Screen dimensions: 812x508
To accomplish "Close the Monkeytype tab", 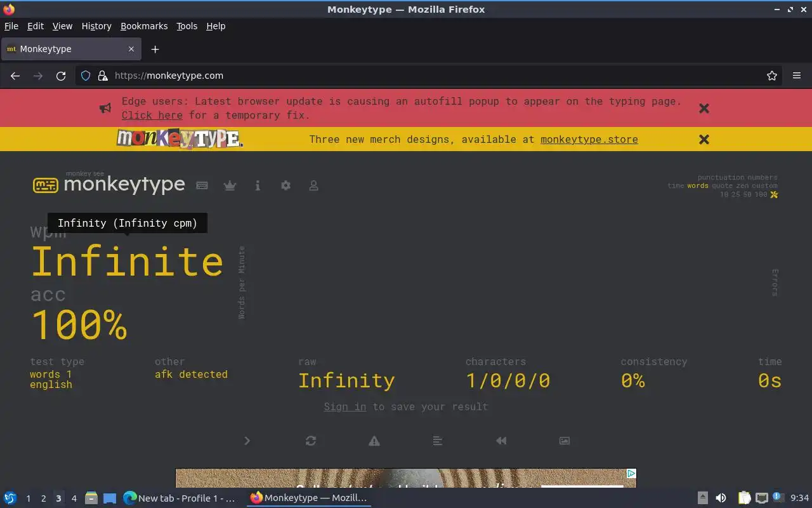I will [x=131, y=49].
